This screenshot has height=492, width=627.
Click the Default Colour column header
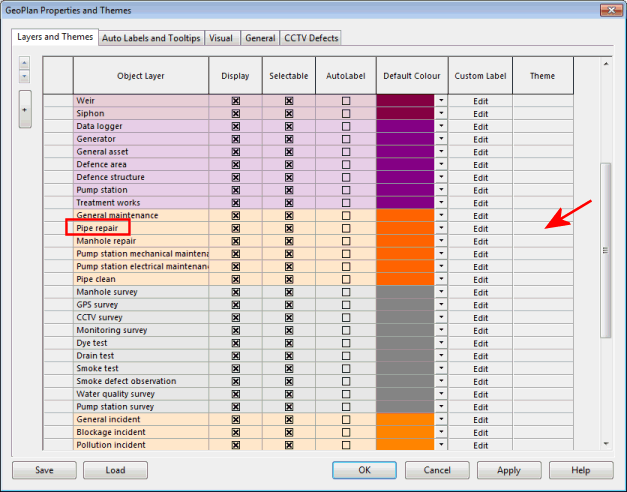[x=412, y=76]
